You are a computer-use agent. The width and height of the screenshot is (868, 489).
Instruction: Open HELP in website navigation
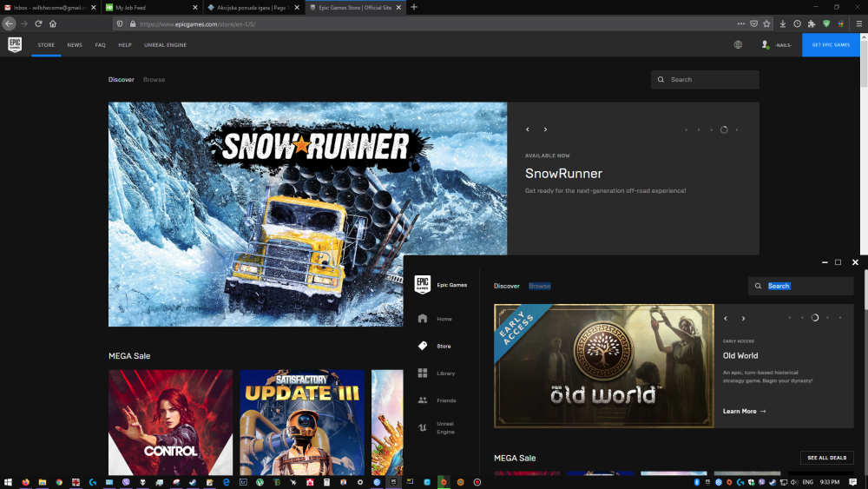click(x=125, y=45)
